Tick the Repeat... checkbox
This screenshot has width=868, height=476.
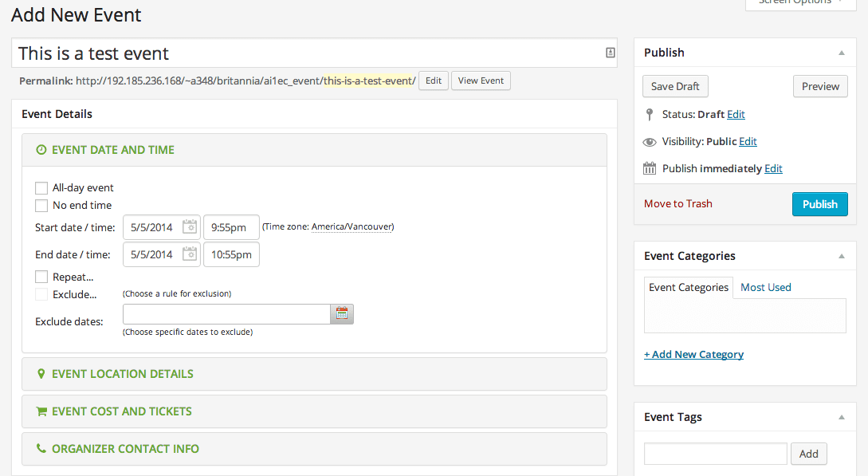[x=41, y=277]
